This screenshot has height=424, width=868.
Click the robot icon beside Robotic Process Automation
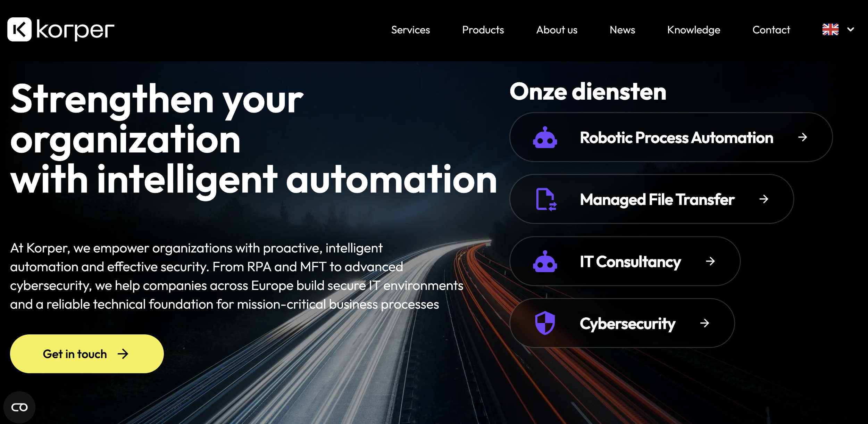(545, 138)
